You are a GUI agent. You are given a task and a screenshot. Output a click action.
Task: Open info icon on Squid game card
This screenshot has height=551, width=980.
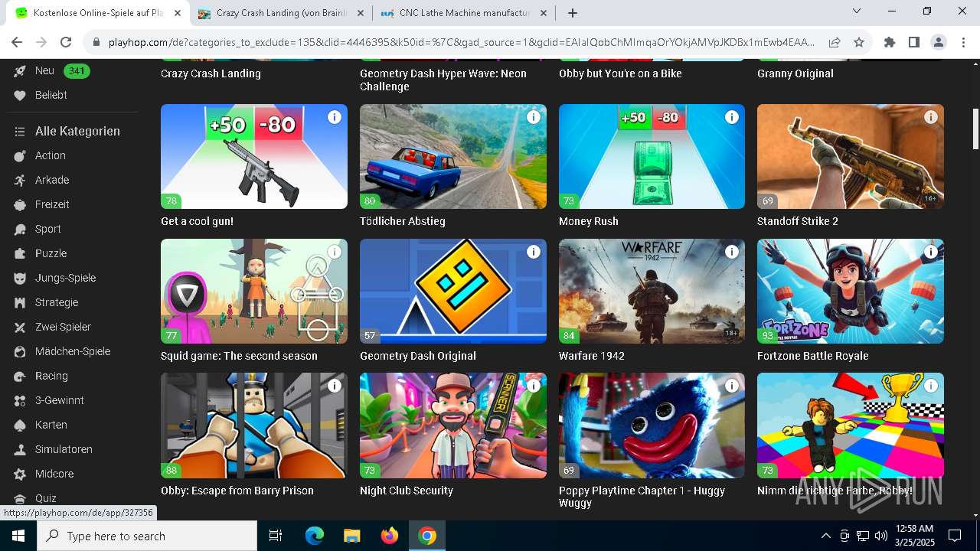click(335, 252)
